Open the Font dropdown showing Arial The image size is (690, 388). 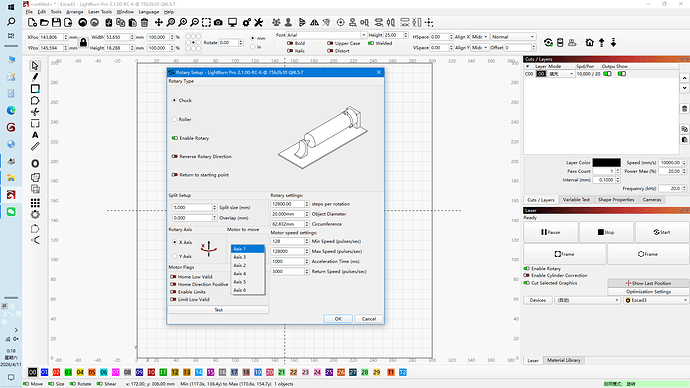coord(327,35)
